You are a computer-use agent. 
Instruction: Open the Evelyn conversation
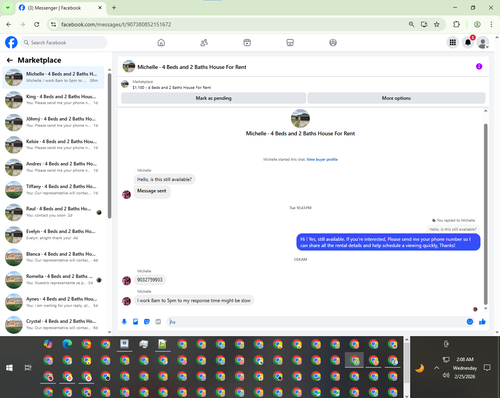click(x=53, y=235)
